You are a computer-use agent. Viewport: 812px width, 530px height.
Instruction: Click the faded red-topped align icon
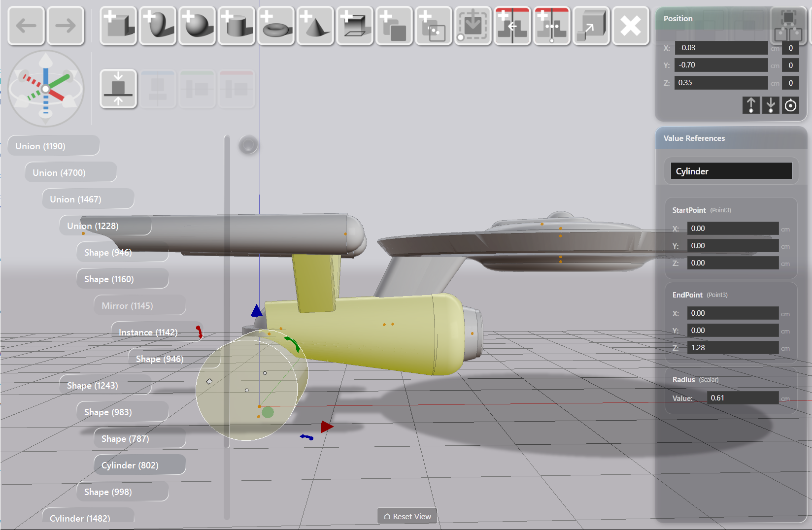coord(237,89)
